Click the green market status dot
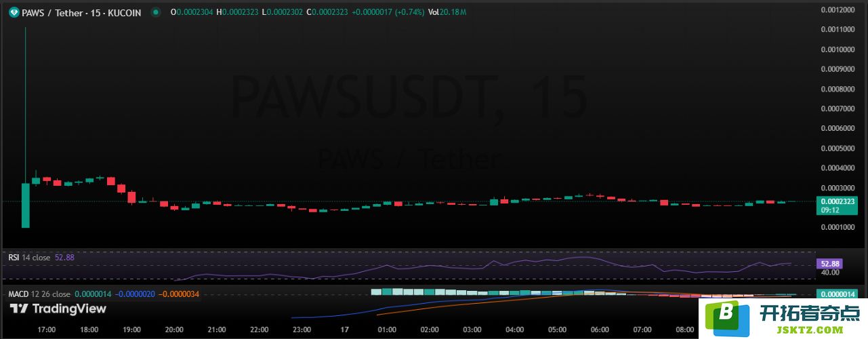The width and height of the screenshot is (868, 339). point(157,12)
